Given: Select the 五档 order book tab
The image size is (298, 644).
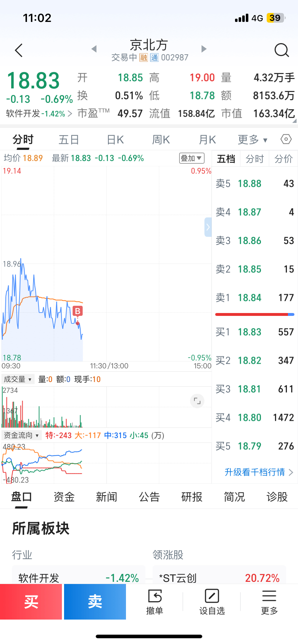Looking at the screenshot, I should 226,159.
